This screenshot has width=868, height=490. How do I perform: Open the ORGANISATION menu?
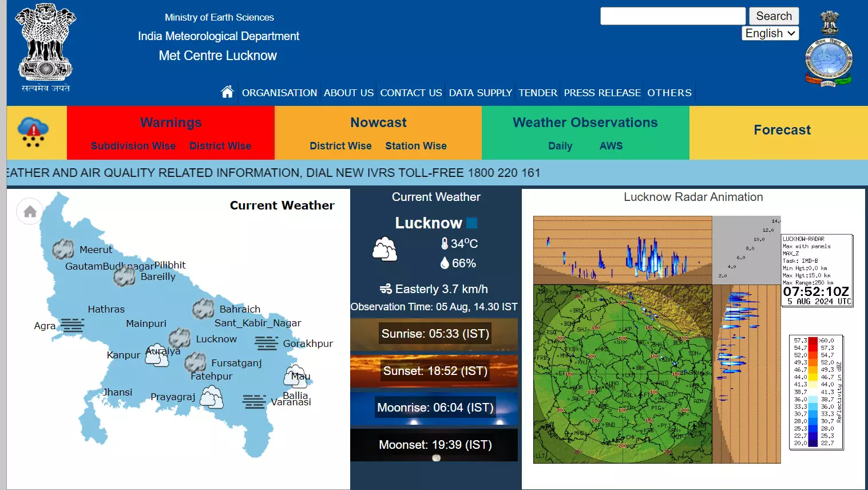click(x=279, y=93)
